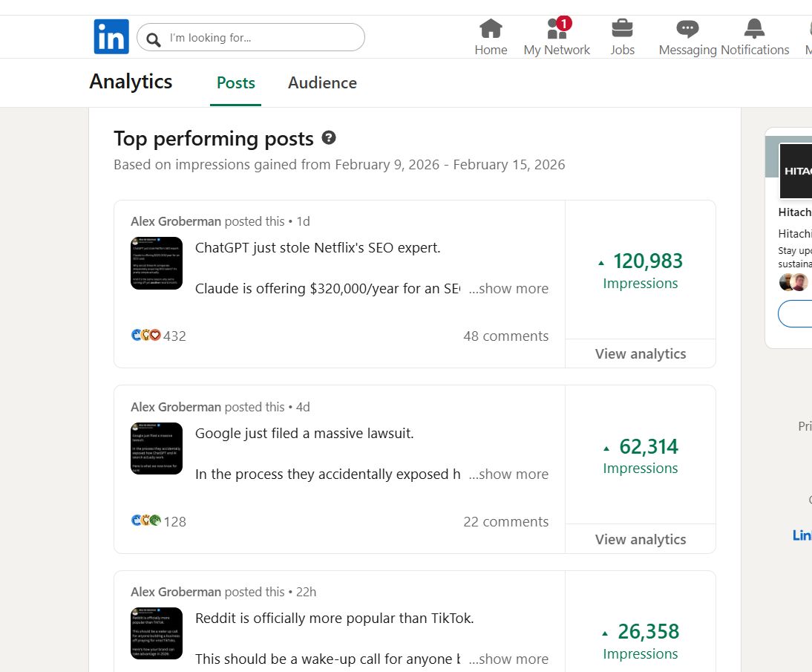Click View analytics for the 62,314 impressions post
Image resolution: width=812 pixels, height=672 pixels.
pyautogui.click(x=641, y=539)
